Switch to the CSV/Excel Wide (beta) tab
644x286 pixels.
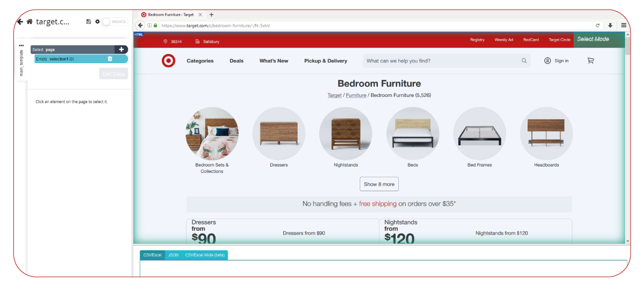click(x=204, y=255)
